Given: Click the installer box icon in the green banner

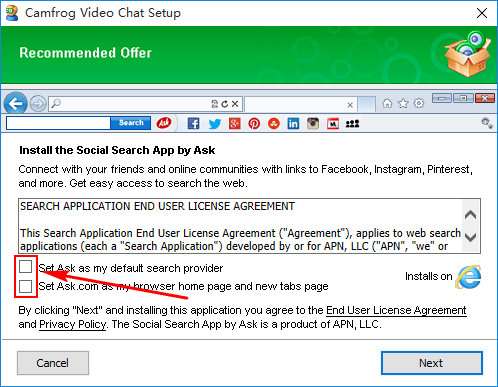Looking at the screenshot, I should [x=468, y=54].
